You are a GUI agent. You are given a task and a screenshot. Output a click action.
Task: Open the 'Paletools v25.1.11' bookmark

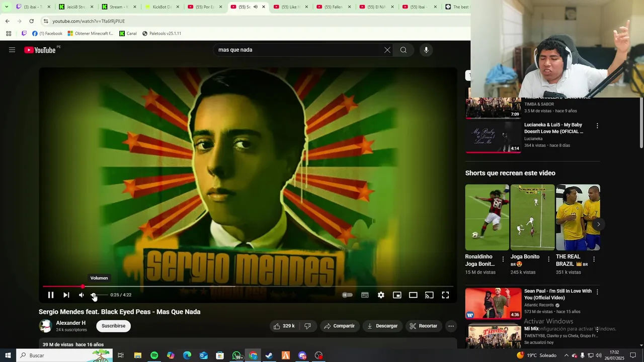(162, 34)
